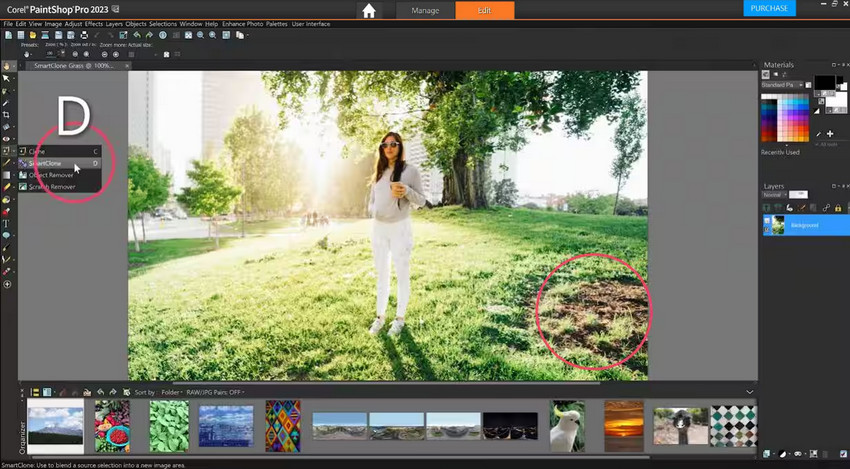This screenshot has width=850, height=469.
Task: Open the Standard Palette dropdown
Action: [x=782, y=85]
